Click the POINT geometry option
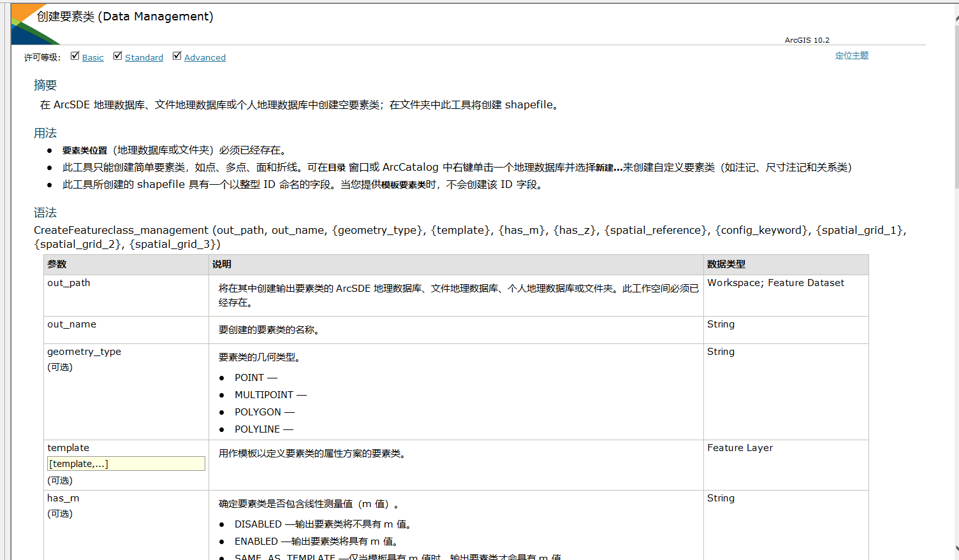The height and width of the screenshot is (560, 959). click(x=256, y=378)
